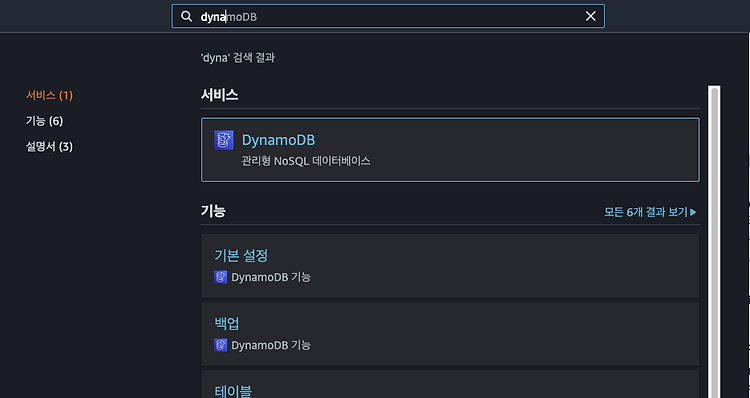Click the arrow next to 모든 6개 결과 보기
This screenshot has width=750, height=398.
tap(694, 212)
